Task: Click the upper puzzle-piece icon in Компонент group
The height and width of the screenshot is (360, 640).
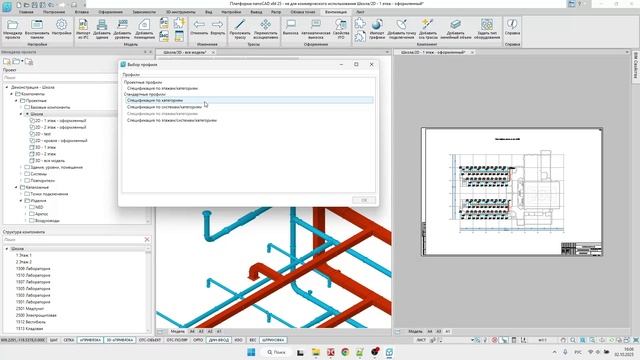Action: tap(360, 23)
